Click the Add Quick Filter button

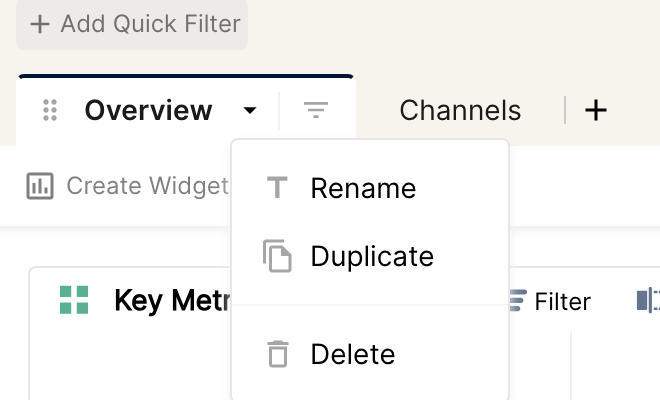[x=132, y=24]
